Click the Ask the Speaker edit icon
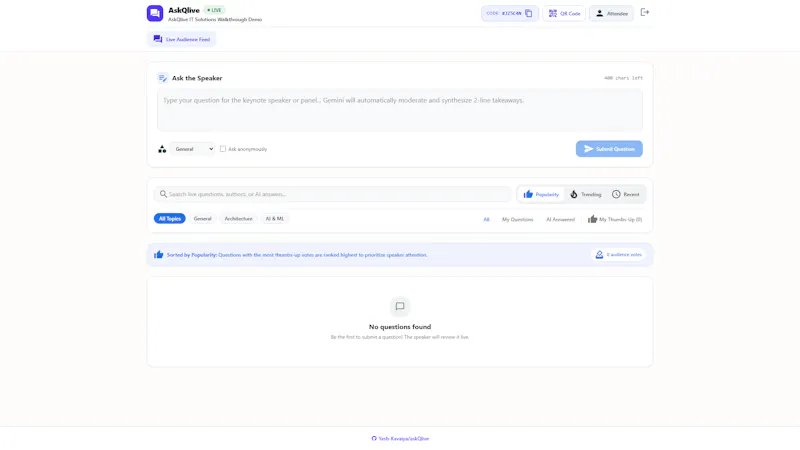The width and height of the screenshot is (800, 450). 162,78
